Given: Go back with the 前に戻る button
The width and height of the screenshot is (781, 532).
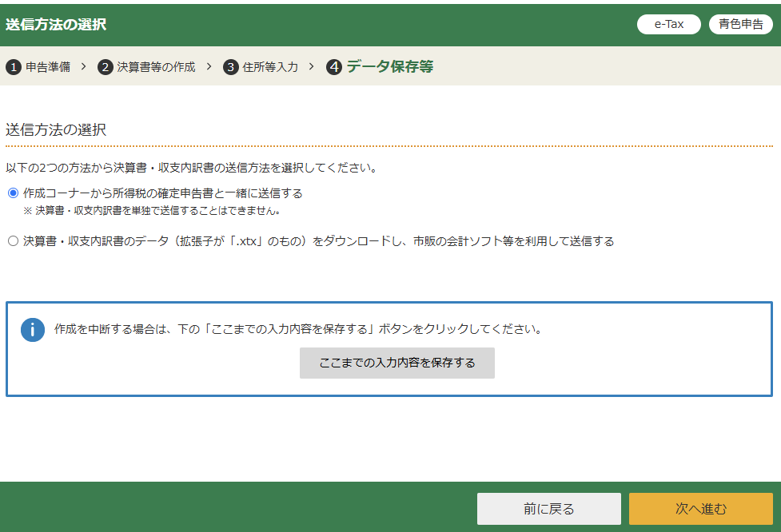Looking at the screenshot, I should pos(549,509).
